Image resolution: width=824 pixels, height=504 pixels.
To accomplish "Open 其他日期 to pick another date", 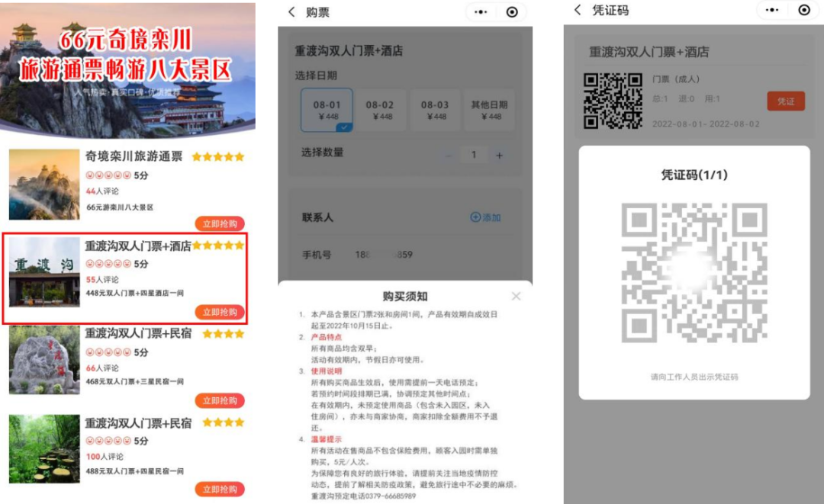I will pos(489,110).
